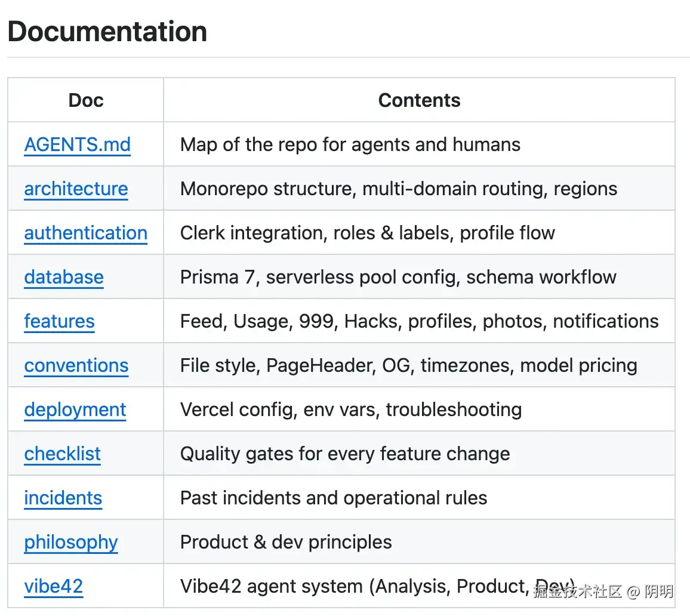690x616 pixels.
Task: Click the 'Quality gates for every feature' text
Action: pyautogui.click(x=344, y=454)
